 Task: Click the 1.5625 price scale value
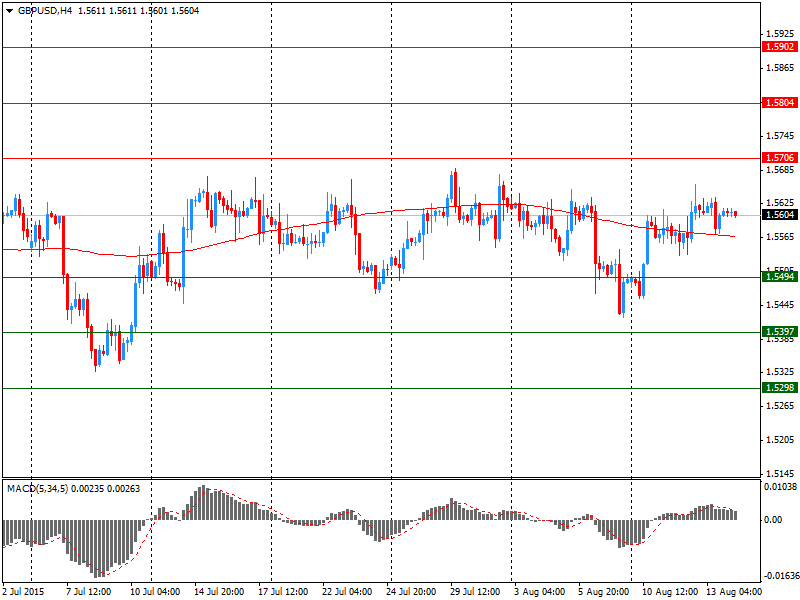pyautogui.click(x=781, y=203)
